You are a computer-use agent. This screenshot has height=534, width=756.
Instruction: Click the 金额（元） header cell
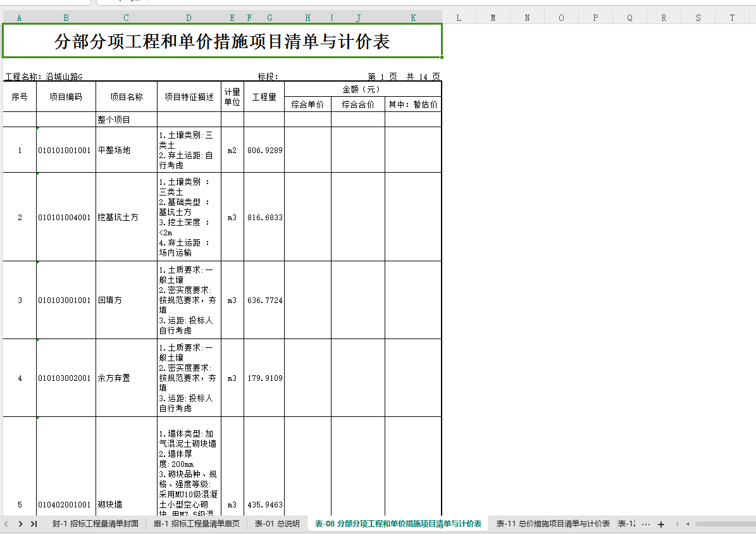pyautogui.click(x=363, y=89)
